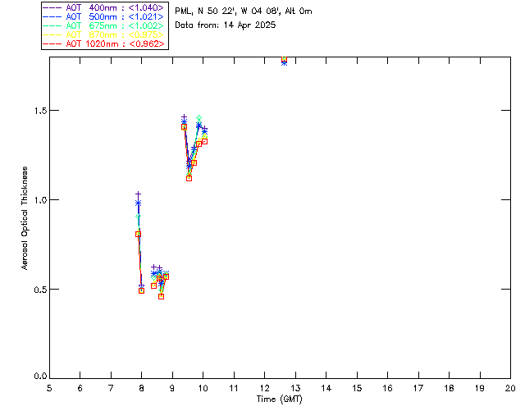Click the legend entry AOT 1020nm <0.962>
Image resolution: width=525 pixels, height=420 pixels.
point(103,43)
